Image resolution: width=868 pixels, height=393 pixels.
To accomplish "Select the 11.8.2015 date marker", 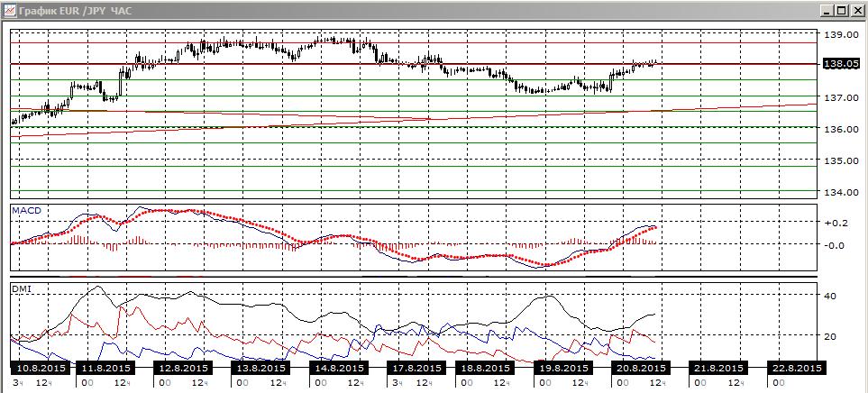I will tap(105, 368).
